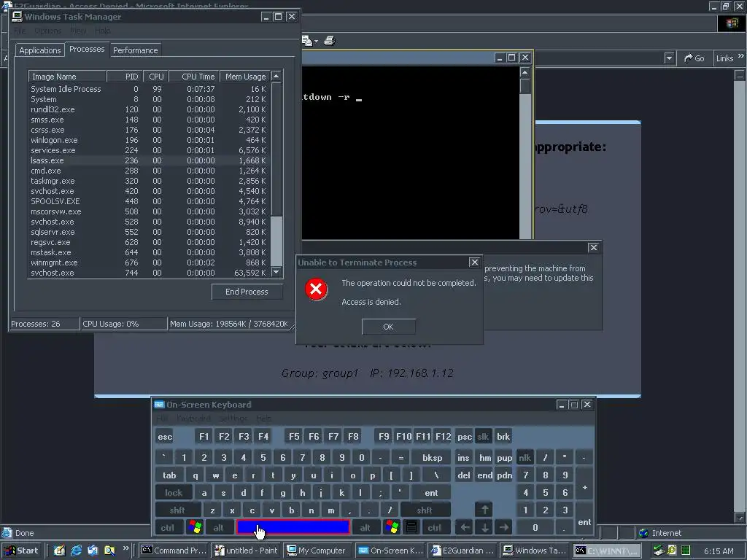Click the right arrow key on On-Screen Keyboard
The height and width of the screenshot is (560, 747).
504,527
